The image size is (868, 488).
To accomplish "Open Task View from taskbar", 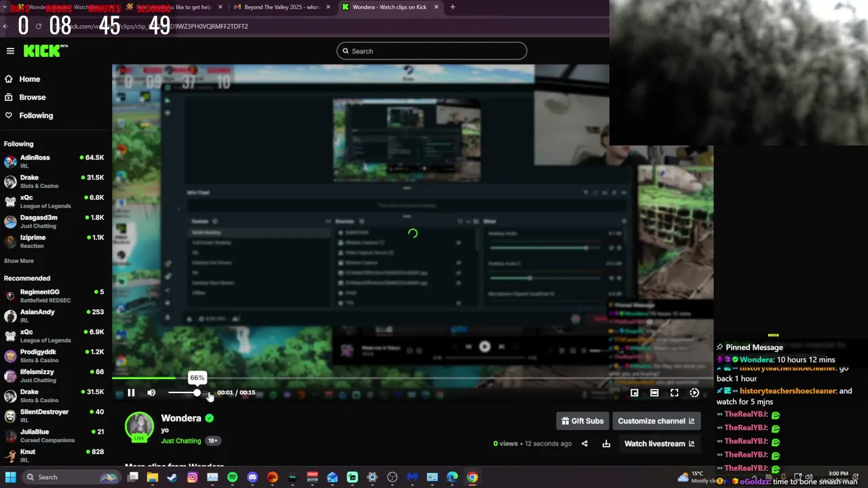I will 133,477.
